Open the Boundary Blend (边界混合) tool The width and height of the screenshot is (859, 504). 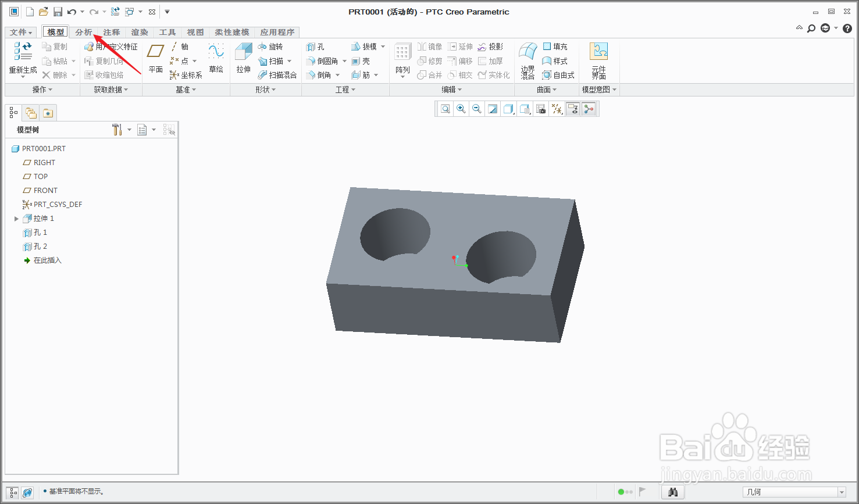(x=527, y=60)
